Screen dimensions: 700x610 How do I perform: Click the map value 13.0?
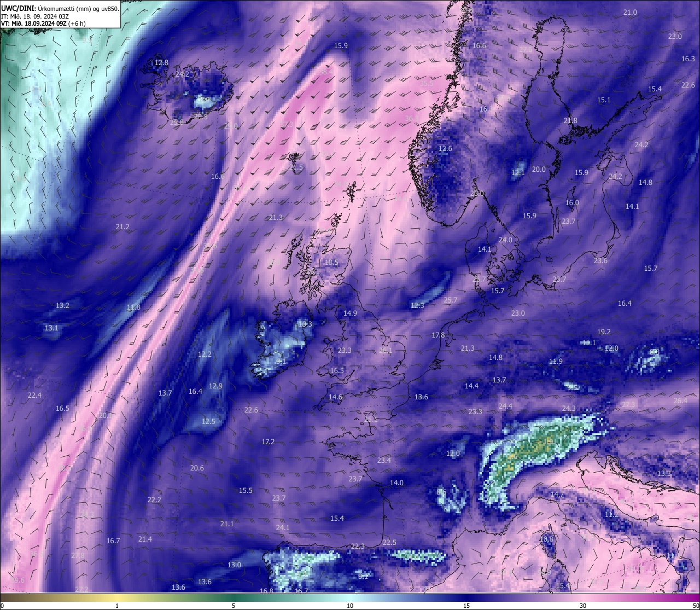click(234, 565)
